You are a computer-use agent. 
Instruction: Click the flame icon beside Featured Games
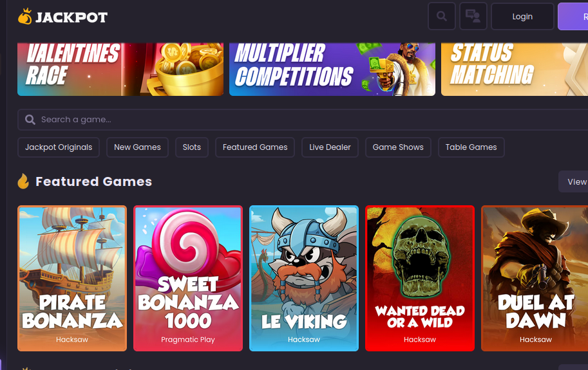[23, 181]
